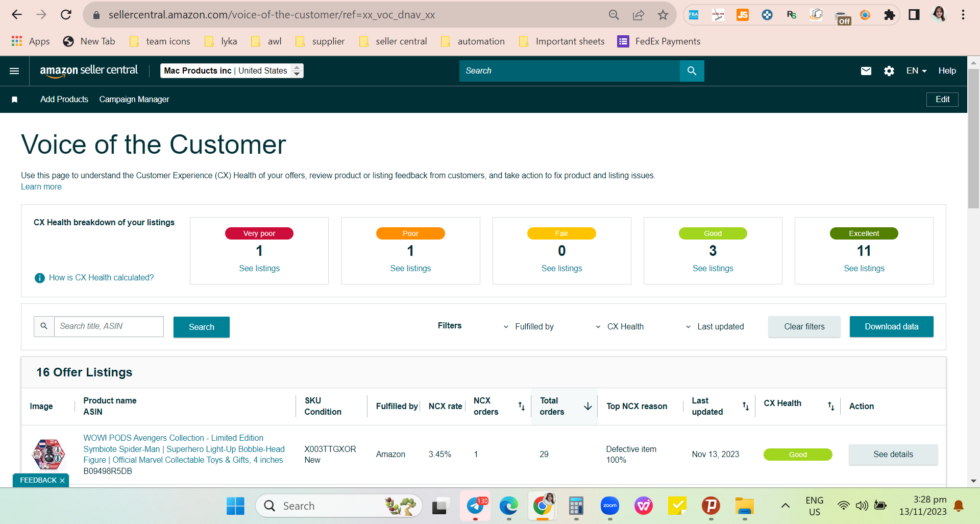Sort by NCX orders column arrows
Screen dimensions: 980x524
pyautogui.click(x=521, y=406)
